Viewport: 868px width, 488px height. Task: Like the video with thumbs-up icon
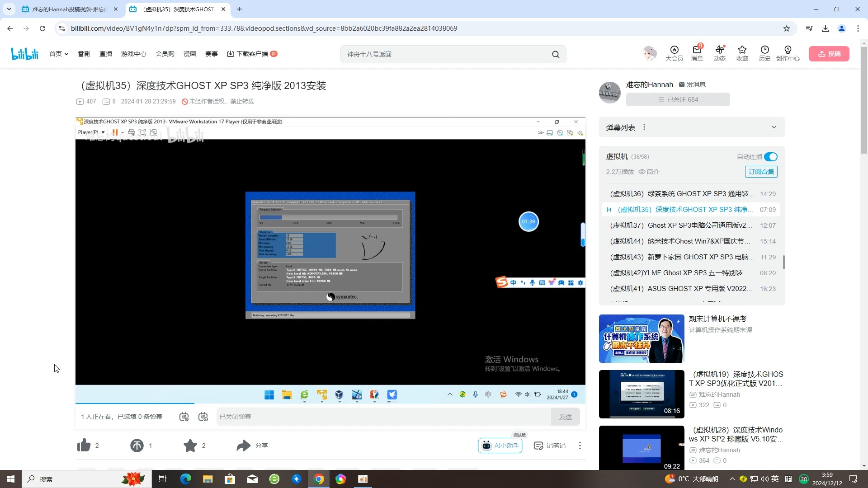84,446
